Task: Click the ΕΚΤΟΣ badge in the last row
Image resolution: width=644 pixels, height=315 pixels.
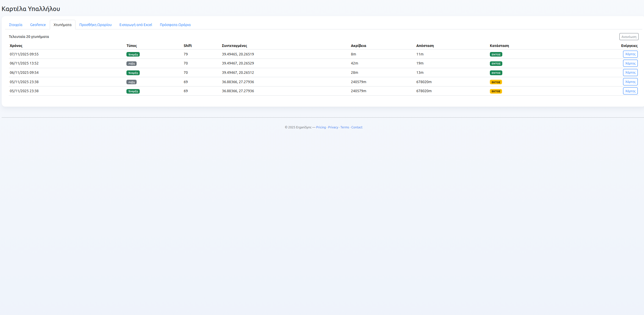Action: click(496, 91)
